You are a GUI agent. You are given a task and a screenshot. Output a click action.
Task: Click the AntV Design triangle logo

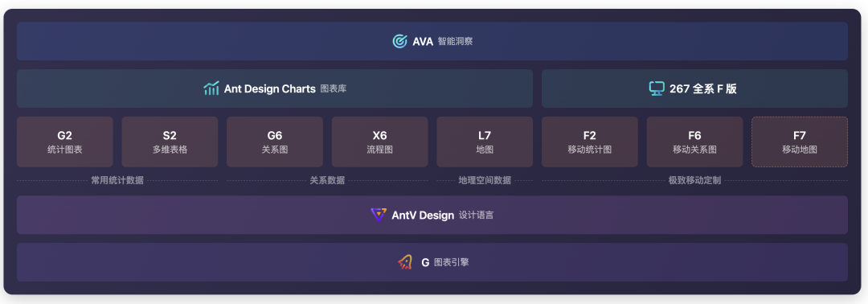pos(379,215)
